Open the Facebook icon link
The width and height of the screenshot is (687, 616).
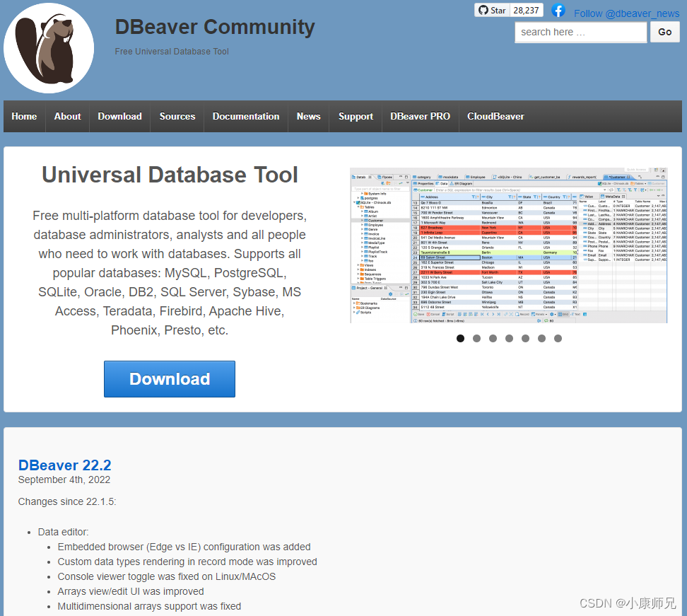pyautogui.click(x=558, y=10)
